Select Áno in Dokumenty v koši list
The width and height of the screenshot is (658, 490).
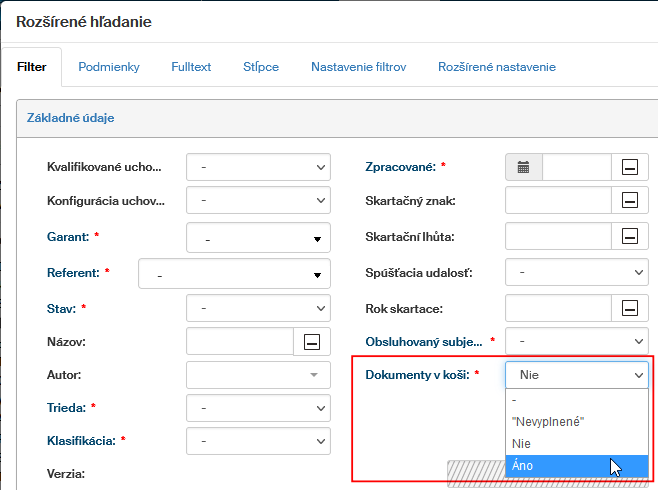point(522,465)
